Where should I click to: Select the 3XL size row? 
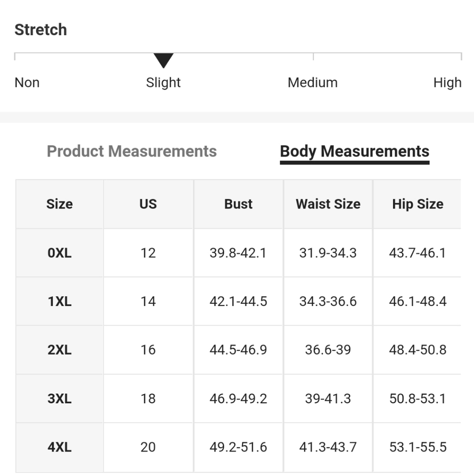click(238, 398)
